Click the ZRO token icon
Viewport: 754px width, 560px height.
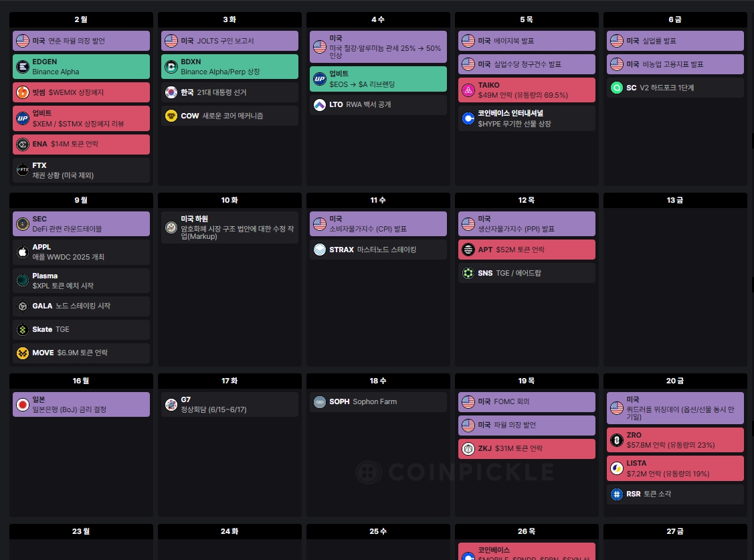(x=617, y=440)
